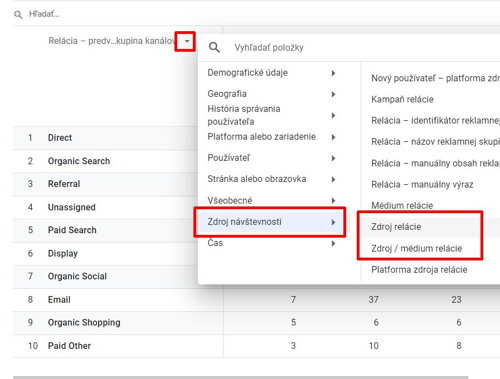The width and height of the screenshot is (500, 379).
Task: Select Relácia – manuálny výraz
Action: 422,184
